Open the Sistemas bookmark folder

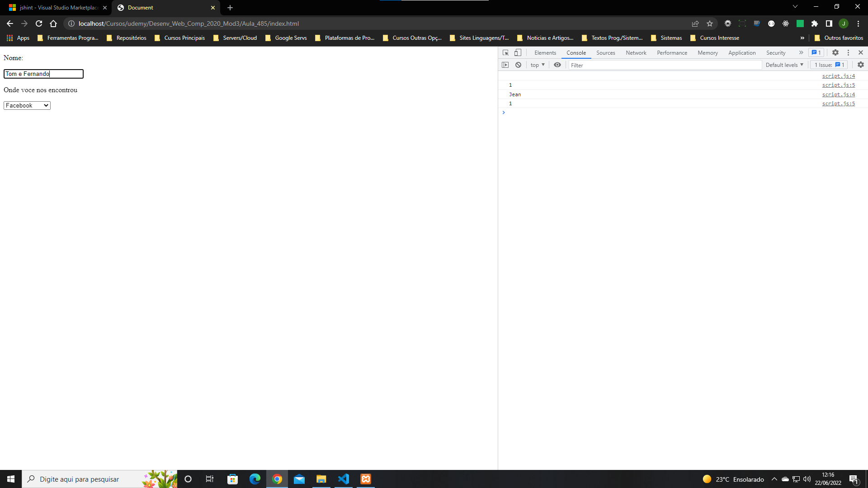pos(666,38)
